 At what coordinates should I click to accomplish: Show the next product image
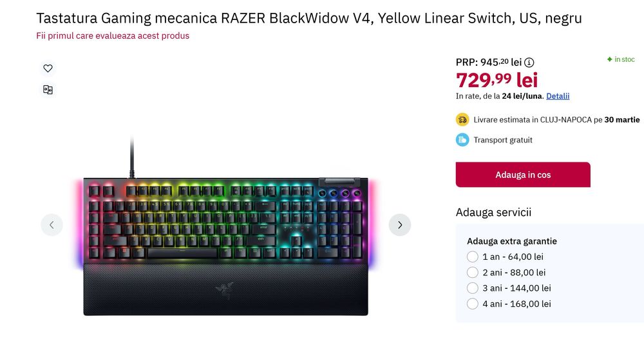pos(399,225)
